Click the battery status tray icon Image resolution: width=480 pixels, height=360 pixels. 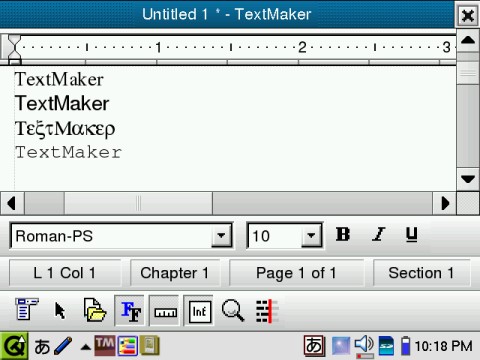click(405, 346)
